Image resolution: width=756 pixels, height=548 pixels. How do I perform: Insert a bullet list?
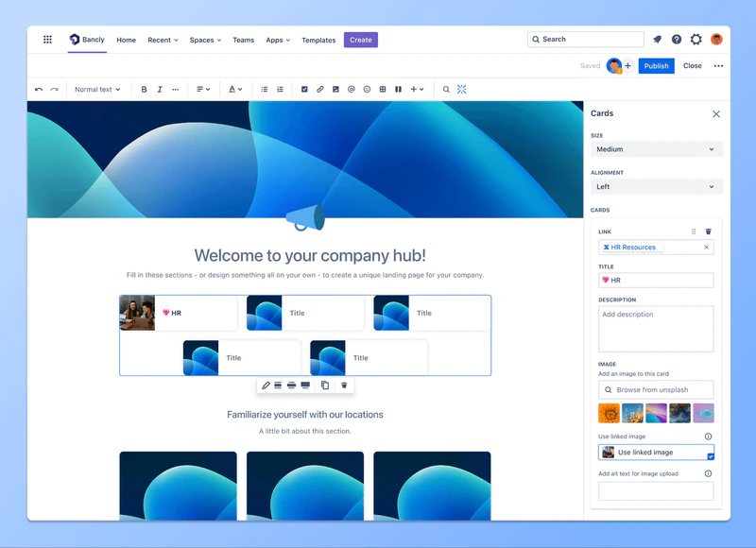265,89
